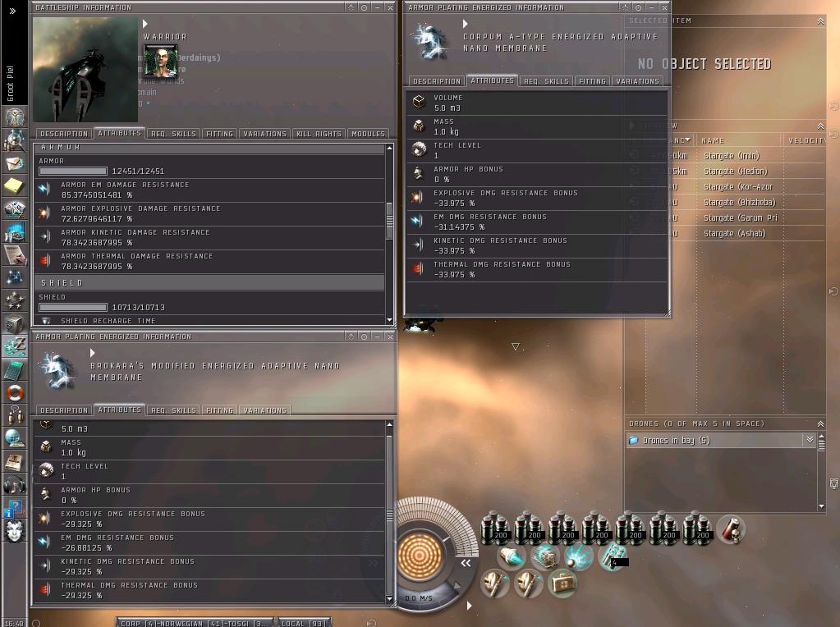
Task: Open the lifebuoy help icon
Action: (15, 392)
